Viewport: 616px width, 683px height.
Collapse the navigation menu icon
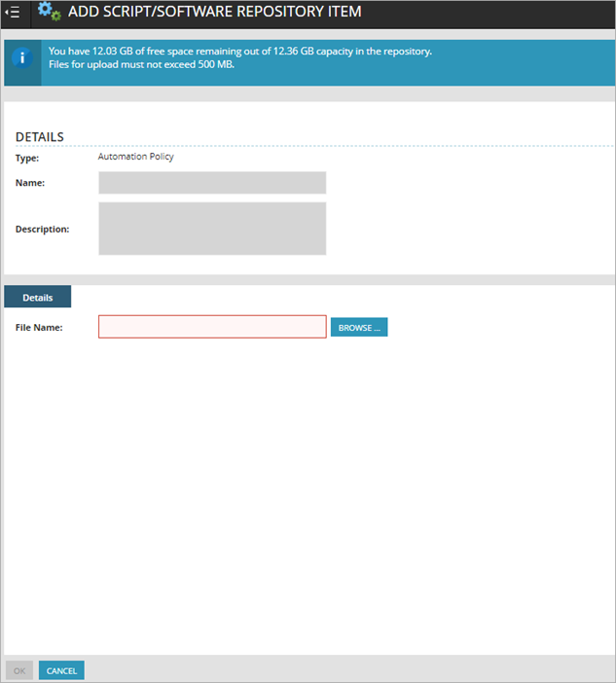[13, 13]
